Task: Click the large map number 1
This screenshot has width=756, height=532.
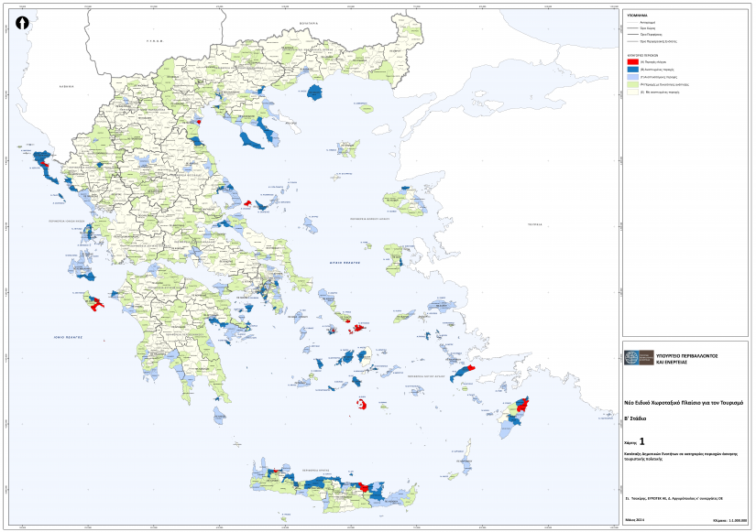Action: (654, 441)
